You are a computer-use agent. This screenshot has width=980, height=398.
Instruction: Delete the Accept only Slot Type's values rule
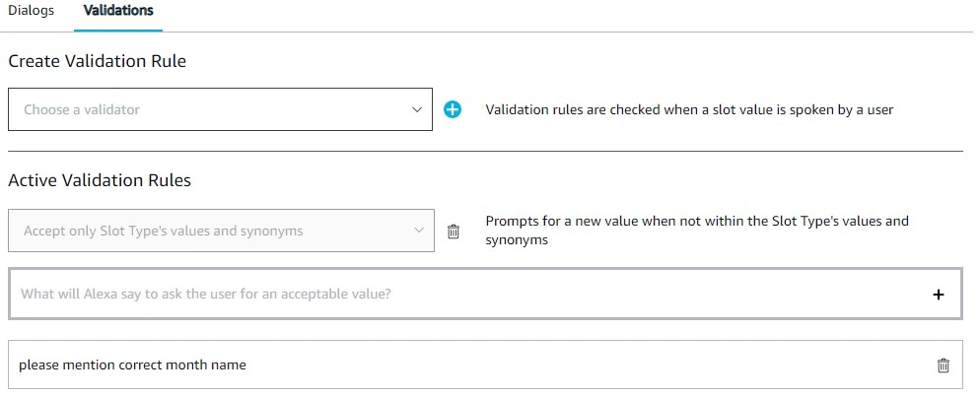[x=454, y=232]
